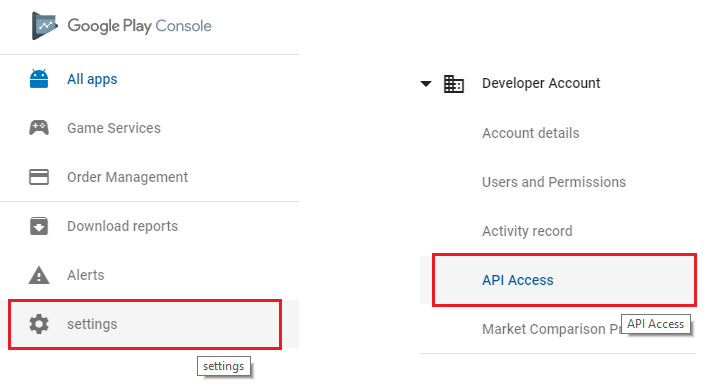Image resolution: width=716 pixels, height=389 pixels.
Task: Click the building icon for Developer Account
Action: click(454, 84)
